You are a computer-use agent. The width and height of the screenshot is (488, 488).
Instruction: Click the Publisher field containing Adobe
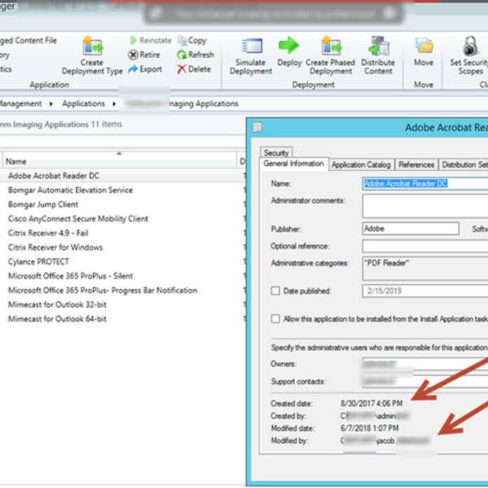coord(410,229)
